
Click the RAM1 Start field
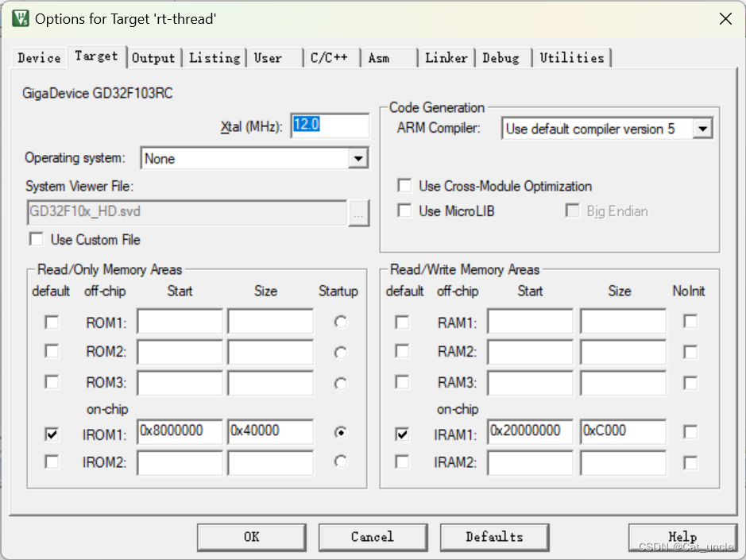[530, 321]
